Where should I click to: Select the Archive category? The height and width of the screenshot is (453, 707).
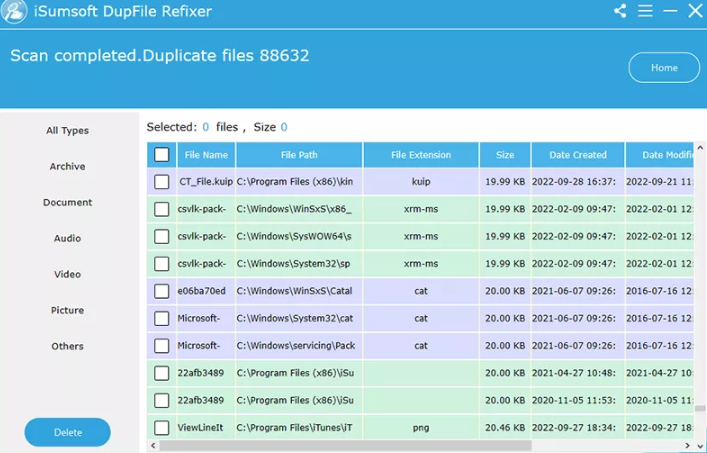click(x=68, y=166)
